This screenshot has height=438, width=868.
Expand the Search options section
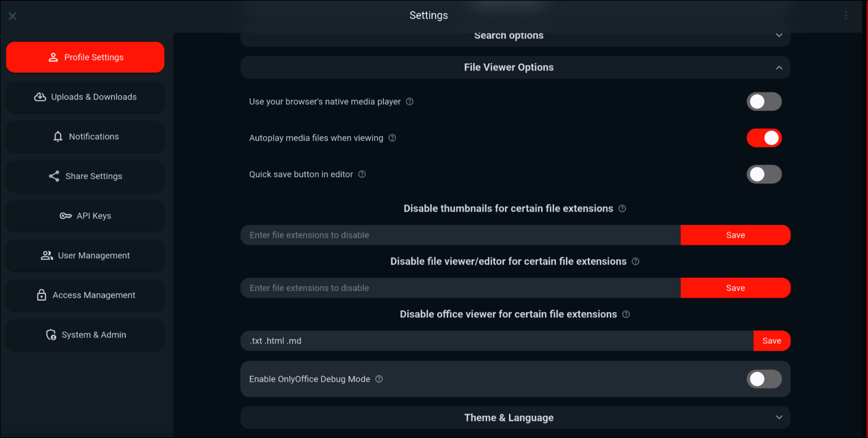[x=779, y=35]
